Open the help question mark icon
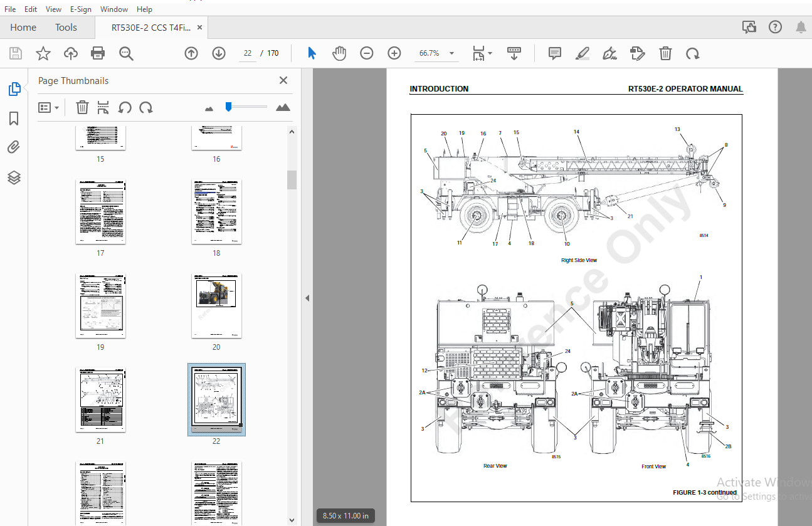The height and width of the screenshot is (526, 812). [776, 27]
